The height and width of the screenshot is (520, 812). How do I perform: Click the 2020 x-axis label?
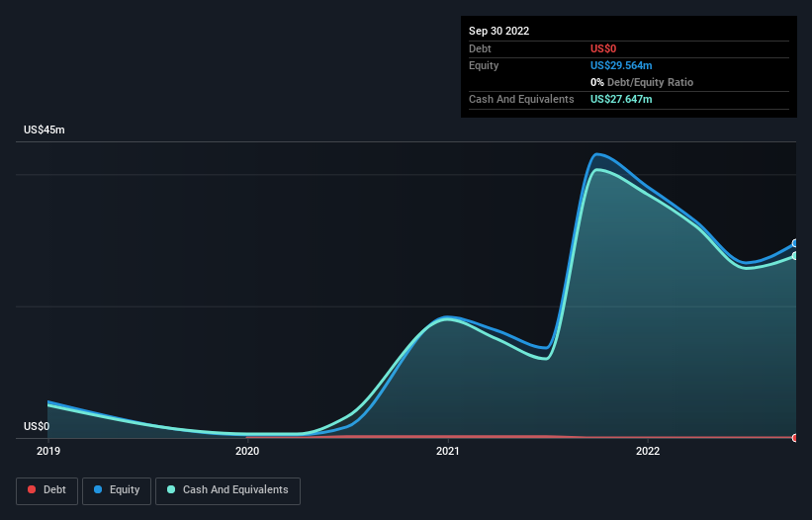coord(247,451)
